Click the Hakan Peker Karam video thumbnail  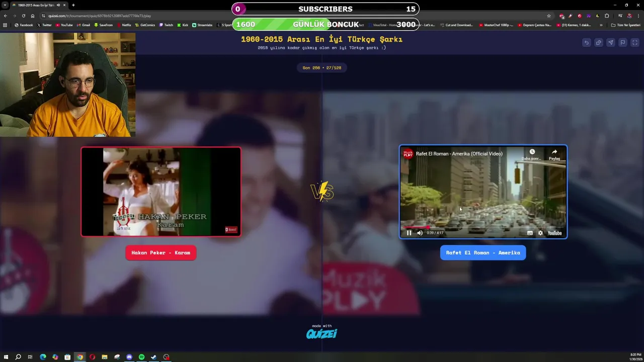click(x=161, y=192)
